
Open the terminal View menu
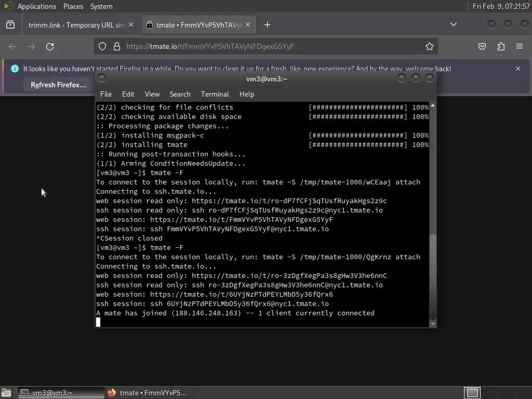(x=152, y=95)
